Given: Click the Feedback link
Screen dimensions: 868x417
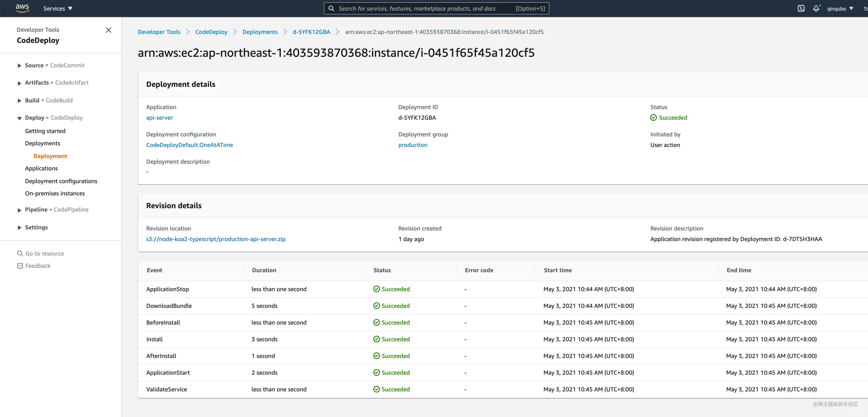Looking at the screenshot, I should click(38, 266).
